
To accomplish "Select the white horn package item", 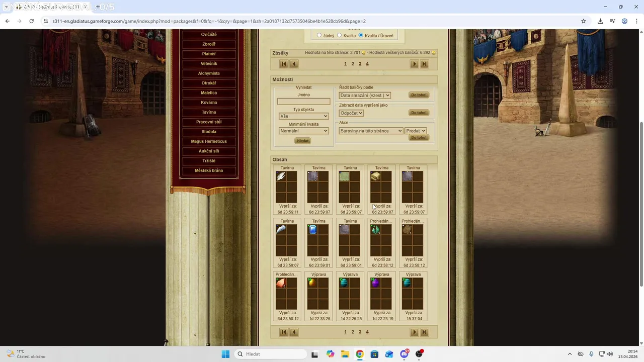I will (281, 229).
